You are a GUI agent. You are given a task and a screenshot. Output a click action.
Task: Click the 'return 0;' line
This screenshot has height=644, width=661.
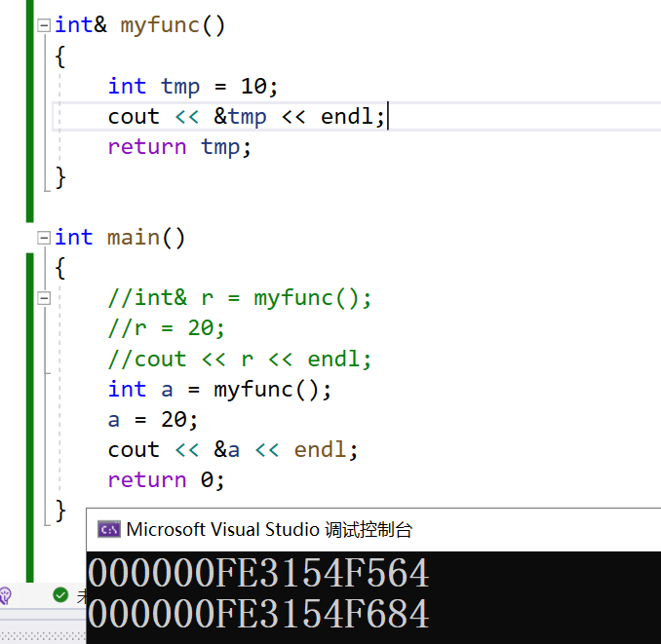coord(166,480)
